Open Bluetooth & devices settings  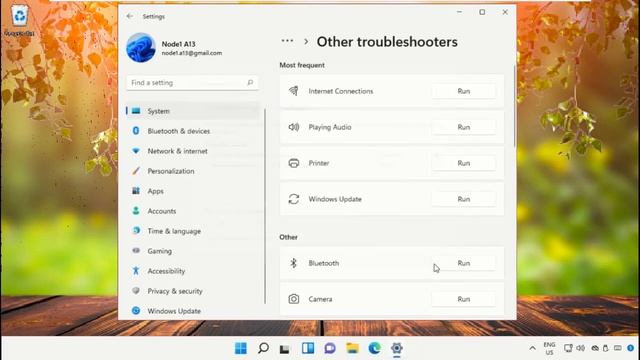(x=193, y=131)
